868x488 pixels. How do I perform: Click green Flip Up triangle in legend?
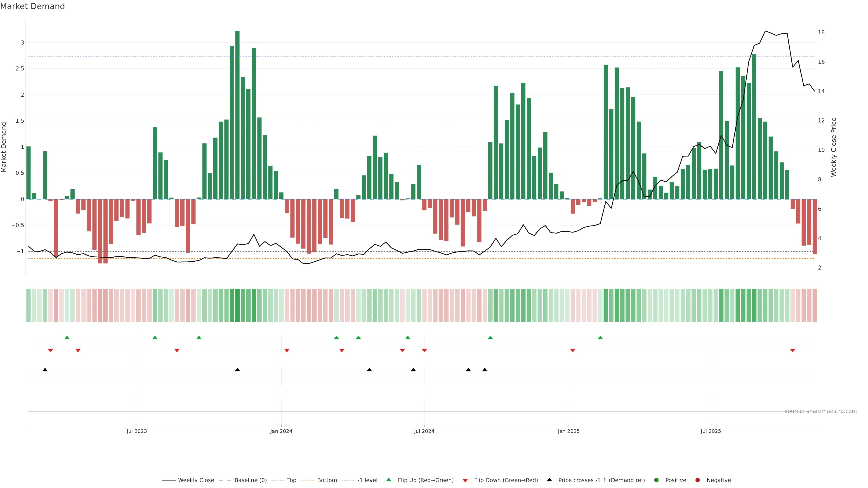(389, 480)
